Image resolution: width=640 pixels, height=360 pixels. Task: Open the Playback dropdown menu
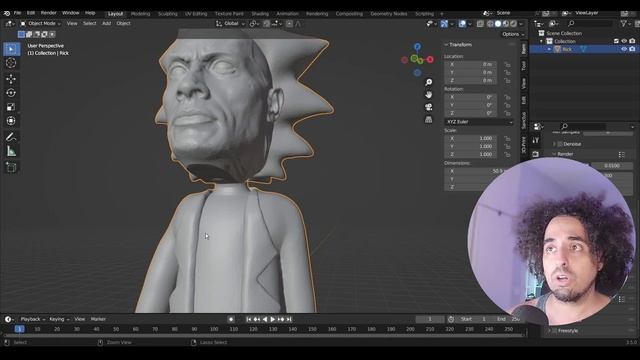pyautogui.click(x=33, y=319)
